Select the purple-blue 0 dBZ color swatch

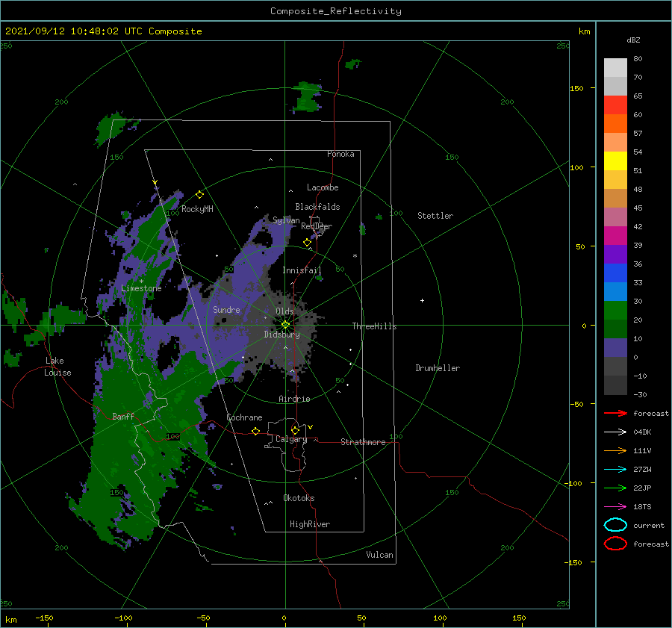point(615,348)
